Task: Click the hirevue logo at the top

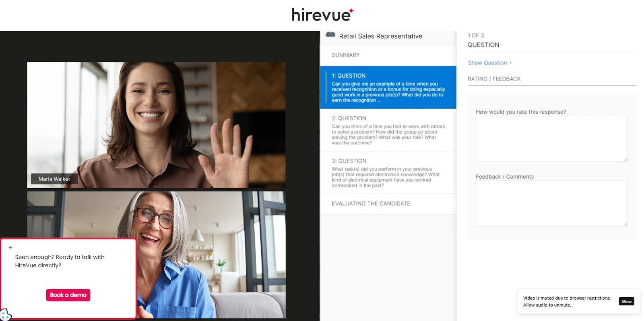Action: (322, 15)
